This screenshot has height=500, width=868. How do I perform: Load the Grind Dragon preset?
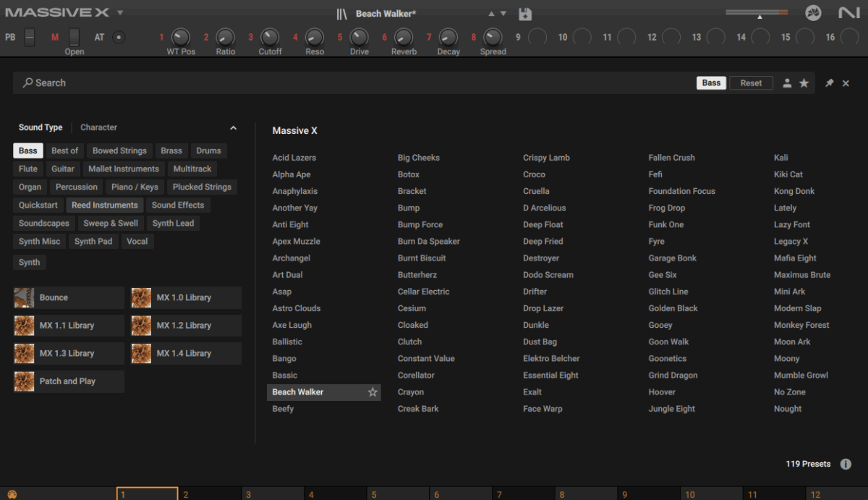(673, 376)
